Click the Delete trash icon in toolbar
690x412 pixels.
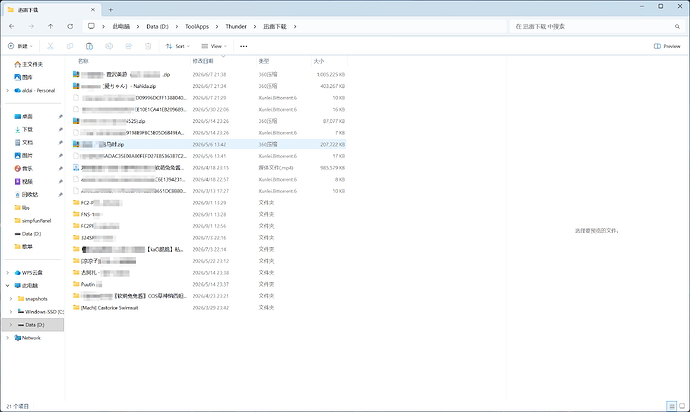point(148,46)
